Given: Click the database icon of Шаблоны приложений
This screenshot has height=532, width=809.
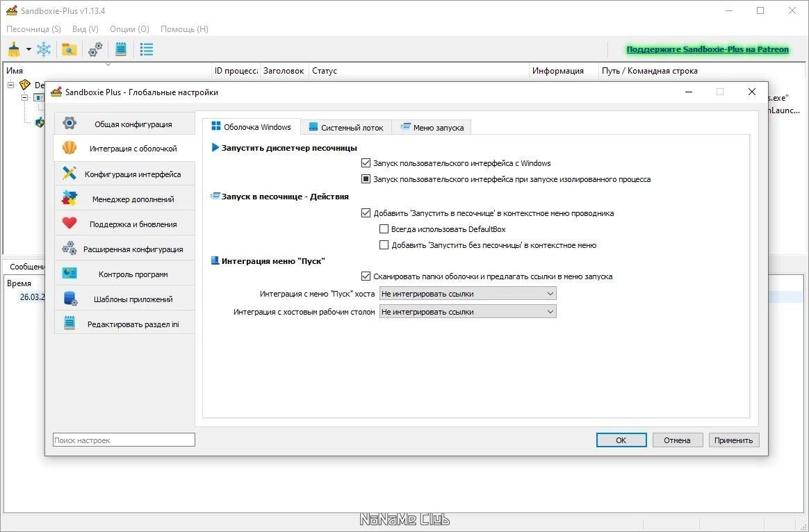Looking at the screenshot, I should [x=70, y=299].
